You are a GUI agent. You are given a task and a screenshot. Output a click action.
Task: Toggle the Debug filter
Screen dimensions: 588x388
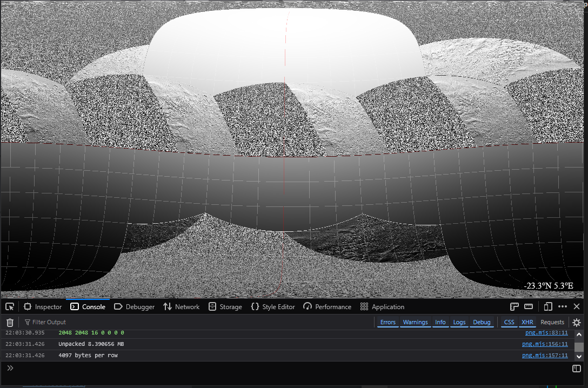pos(482,322)
